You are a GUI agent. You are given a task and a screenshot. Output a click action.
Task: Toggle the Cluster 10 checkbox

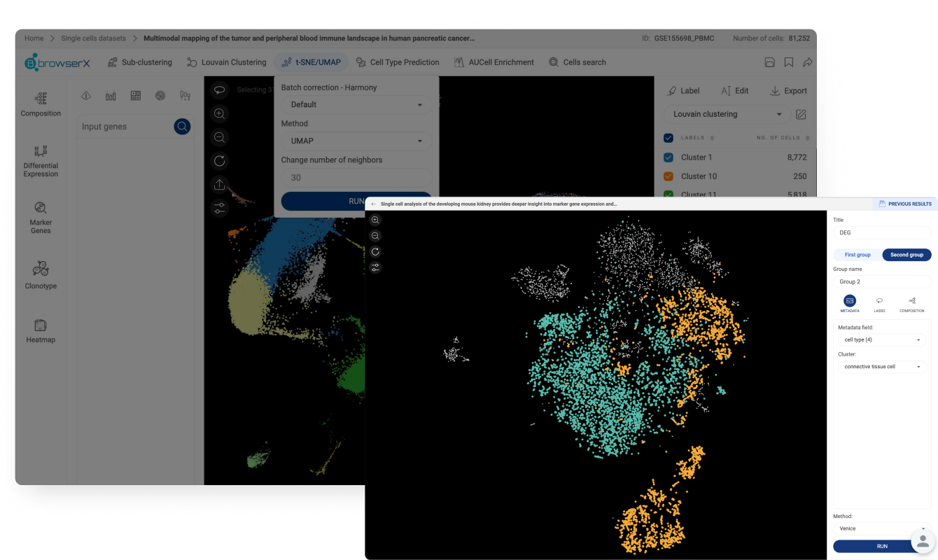(668, 176)
